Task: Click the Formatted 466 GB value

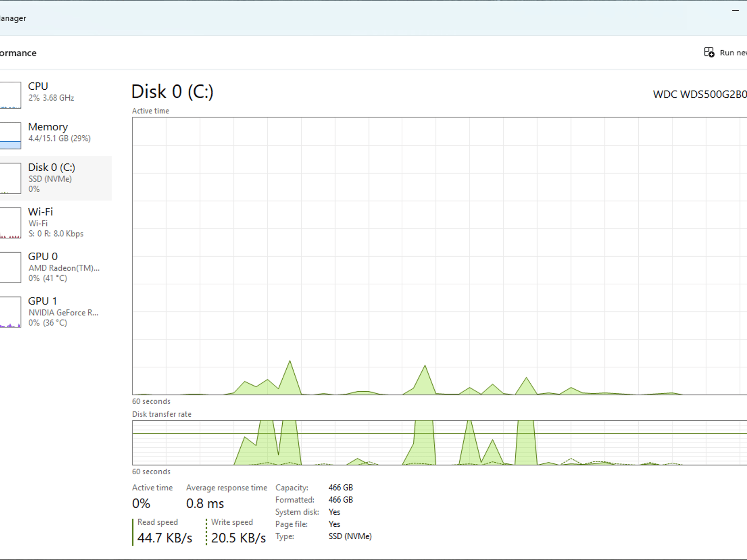Action: pyautogui.click(x=341, y=499)
